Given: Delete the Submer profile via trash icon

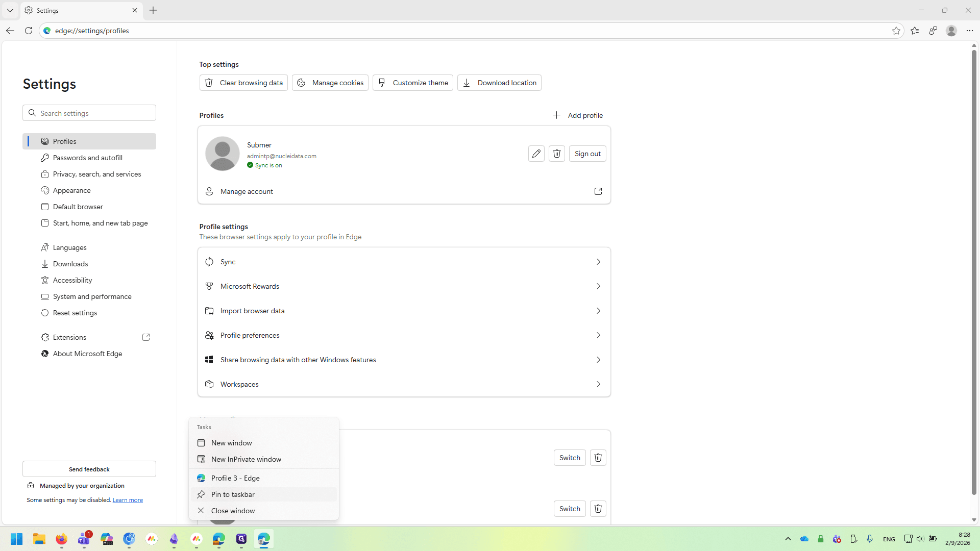Looking at the screenshot, I should click(x=557, y=154).
